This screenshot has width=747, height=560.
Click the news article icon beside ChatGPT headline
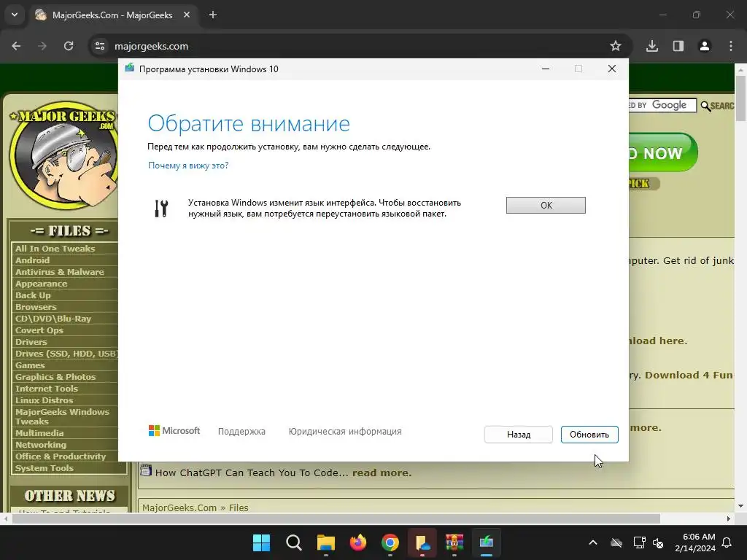[x=146, y=471]
